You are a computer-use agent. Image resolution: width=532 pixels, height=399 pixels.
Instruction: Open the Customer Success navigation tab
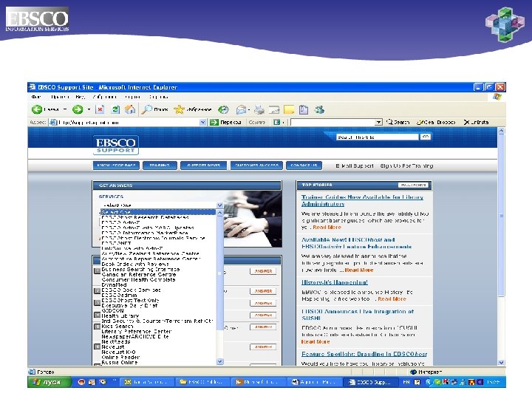tap(256, 166)
